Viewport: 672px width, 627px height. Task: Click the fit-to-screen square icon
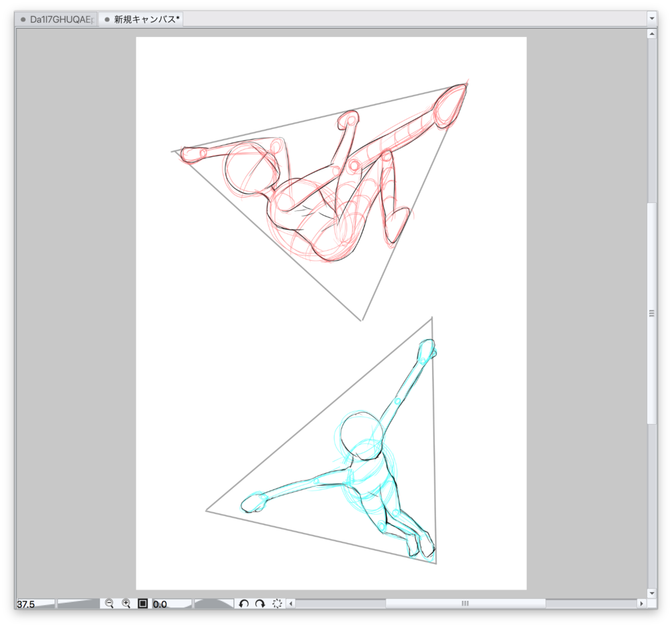[x=142, y=603]
